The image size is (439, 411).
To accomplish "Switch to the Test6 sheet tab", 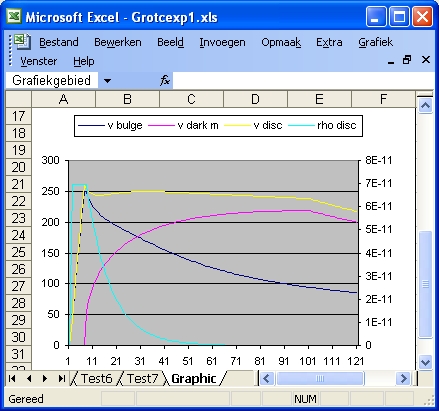I will pyautogui.click(x=97, y=379).
